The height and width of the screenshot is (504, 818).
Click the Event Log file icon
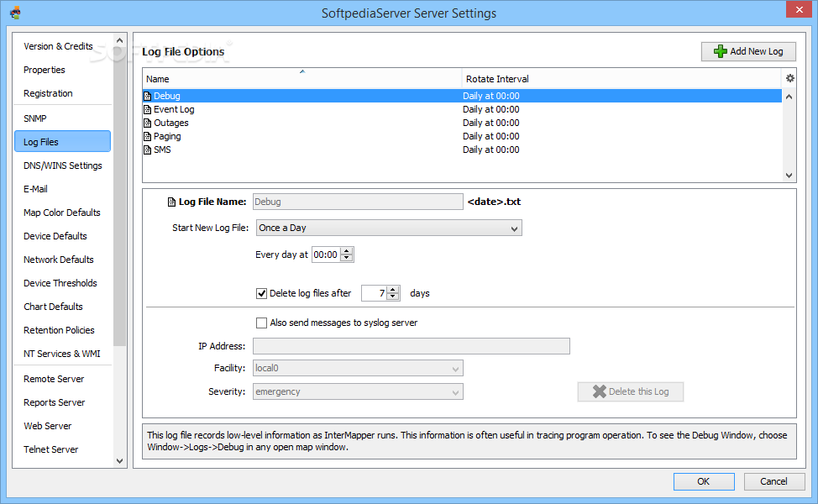[x=147, y=109]
